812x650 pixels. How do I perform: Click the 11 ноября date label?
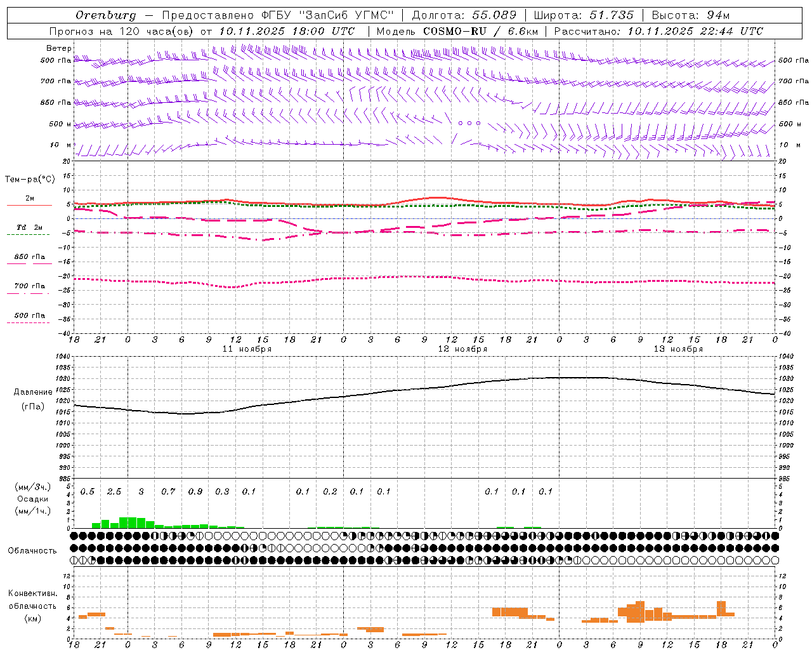point(247,349)
